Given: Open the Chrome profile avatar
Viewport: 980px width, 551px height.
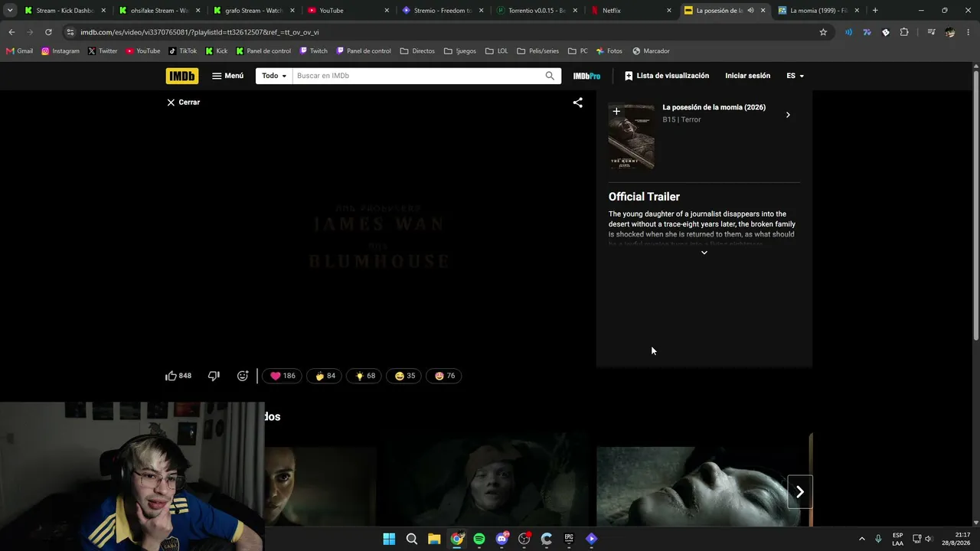Looking at the screenshot, I should [949, 32].
